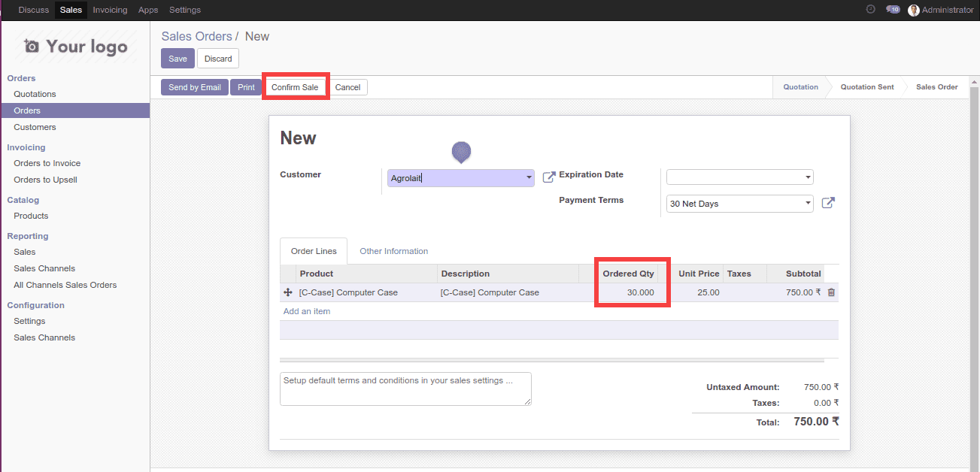The image size is (980, 472).
Task: Delete the Computer Case order line
Action: click(831, 292)
